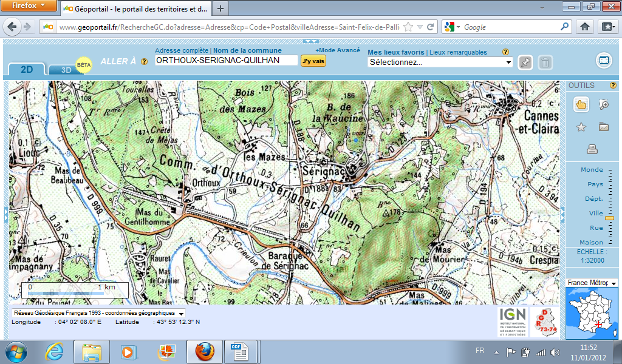Open the Firefox application menu
Screen dimensions: 622x364
[x=29, y=6]
